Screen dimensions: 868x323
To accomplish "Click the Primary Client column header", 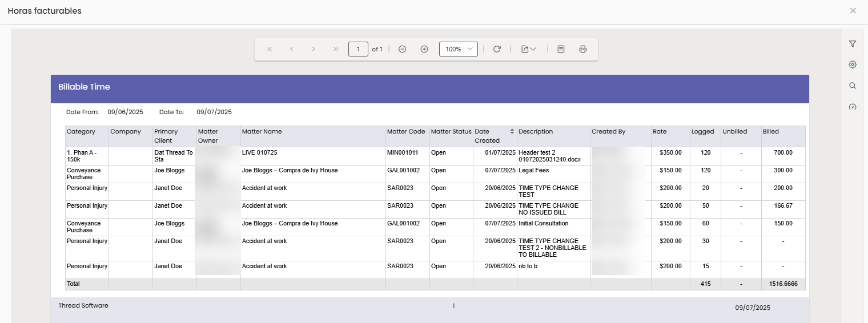I will 174,136.
